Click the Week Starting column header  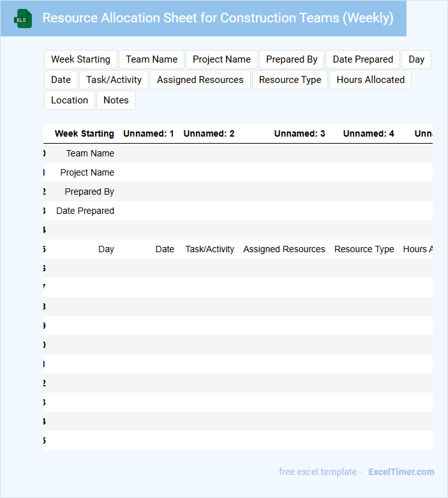tap(84, 133)
